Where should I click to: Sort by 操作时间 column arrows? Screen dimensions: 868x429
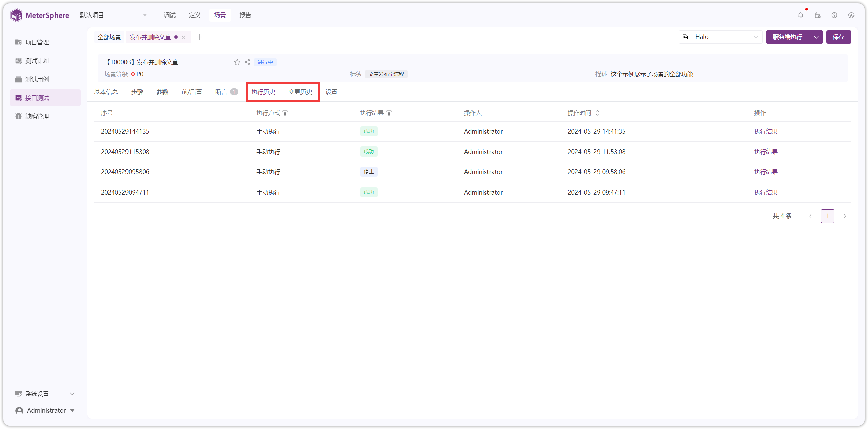598,113
